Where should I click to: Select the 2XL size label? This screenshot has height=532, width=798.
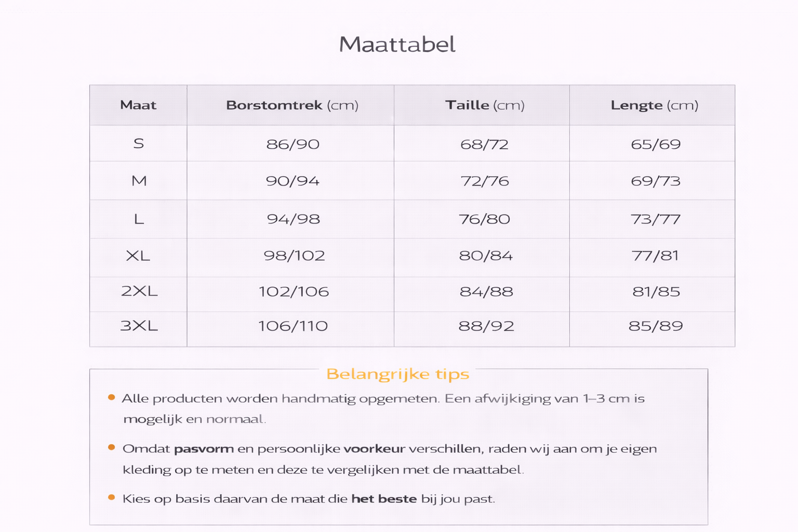pos(139,291)
